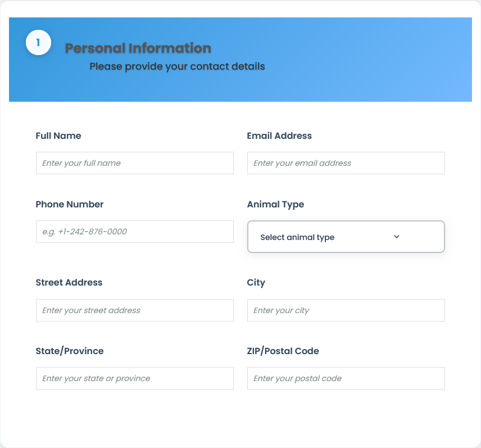Click the Phone Number label

point(70,204)
